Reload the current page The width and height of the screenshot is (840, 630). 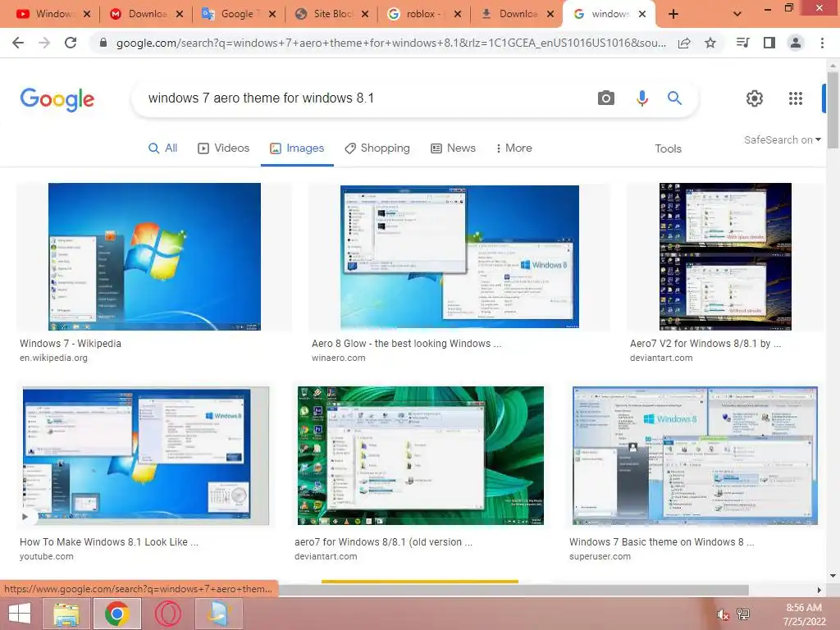(x=71, y=43)
